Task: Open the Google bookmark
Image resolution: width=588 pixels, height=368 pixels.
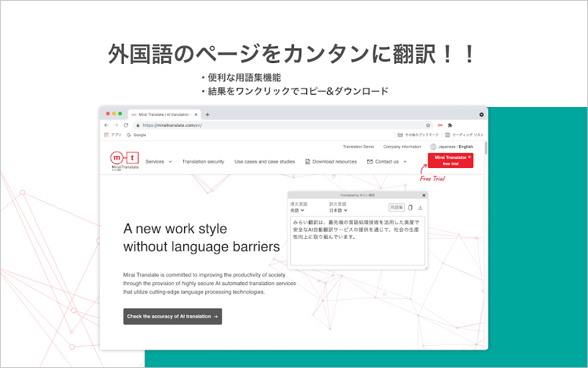Action: [x=136, y=135]
